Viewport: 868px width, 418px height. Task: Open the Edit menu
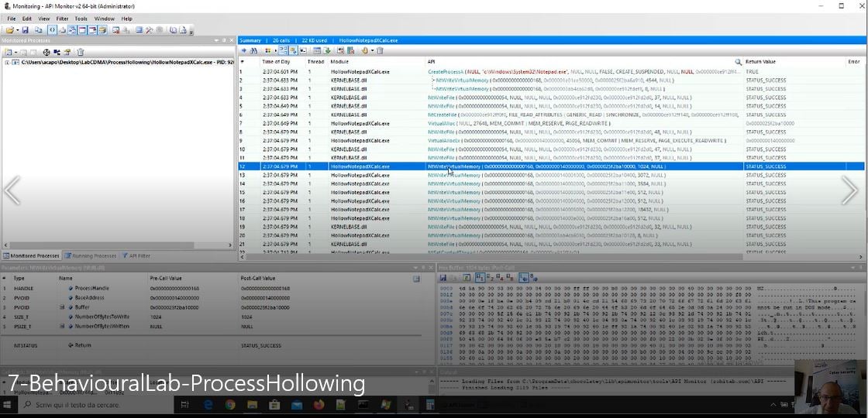(26, 19)
